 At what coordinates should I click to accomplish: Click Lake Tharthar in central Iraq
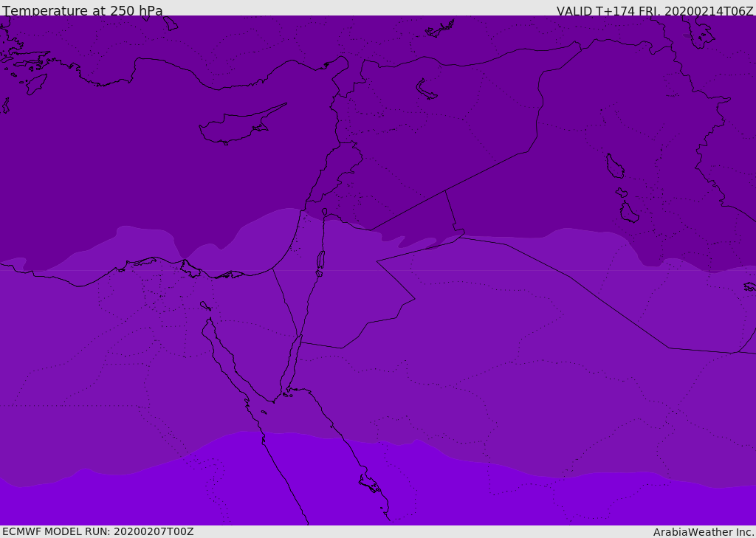pyautogui.click(x=614, y=167)
